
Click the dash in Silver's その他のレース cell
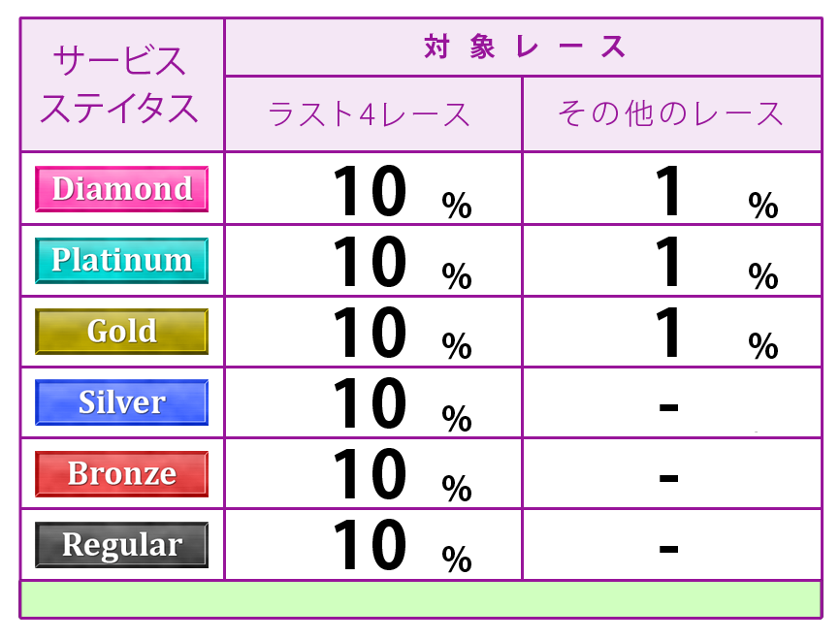(668, 406)
